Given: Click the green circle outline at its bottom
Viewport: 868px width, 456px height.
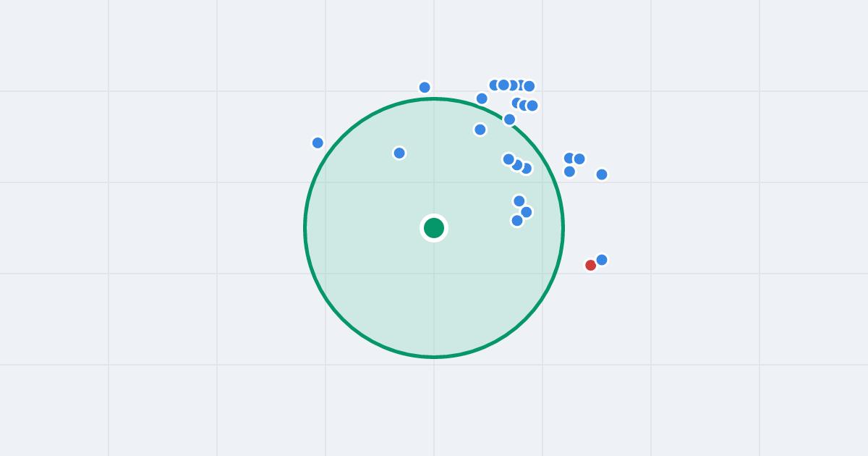Looking at the screenshot, I should [x=434, y=357].
